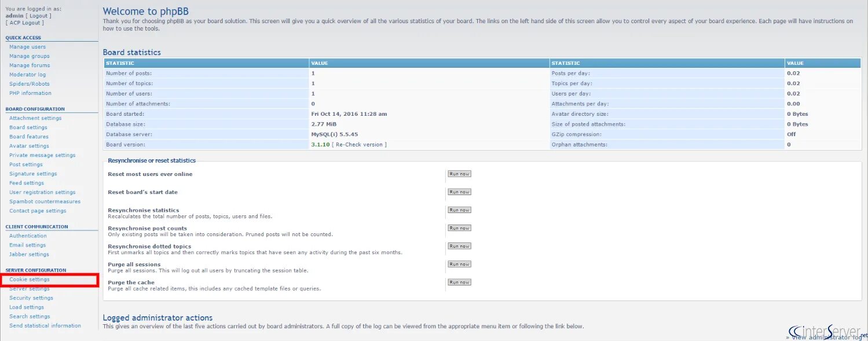Click the 'Avatar directory size:' label
The width and height of the screenshot is (868, 341).
point(580,114)
